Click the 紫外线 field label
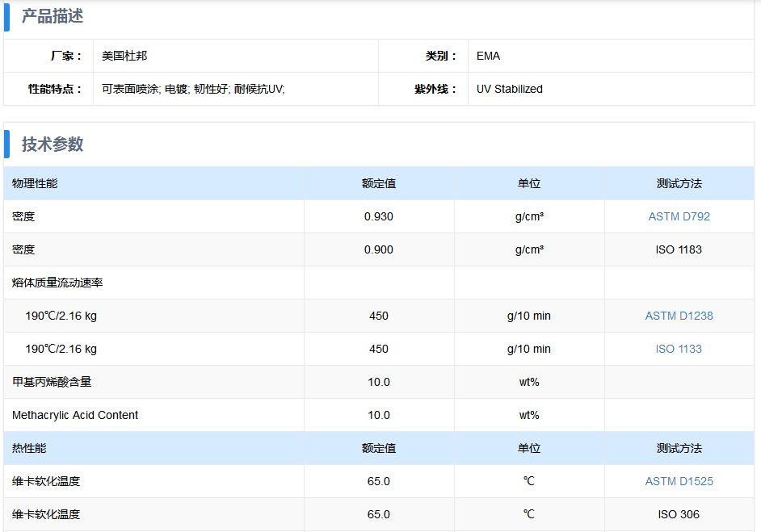The image size is (761, 532). 435,89
